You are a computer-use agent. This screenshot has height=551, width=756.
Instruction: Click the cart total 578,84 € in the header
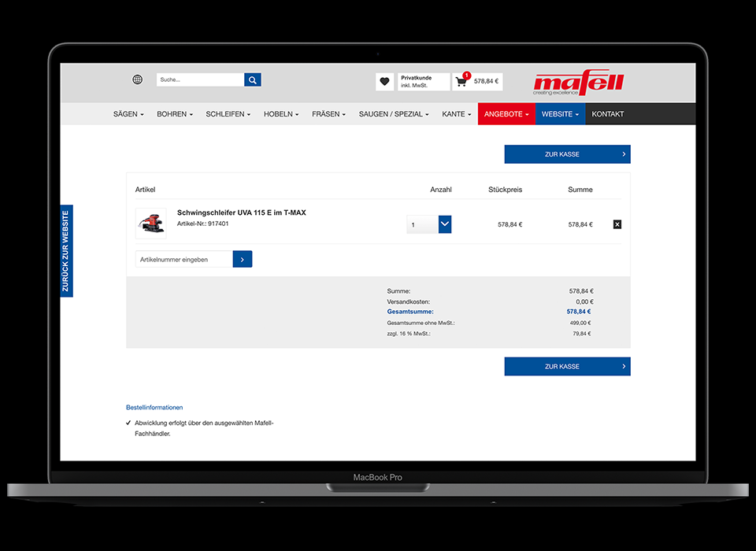486,81
